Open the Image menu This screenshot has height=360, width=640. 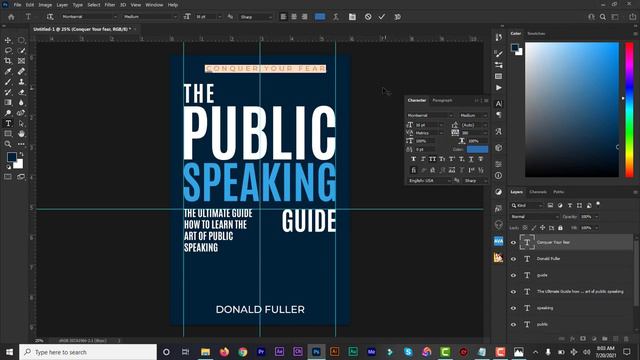coord(45,5)
